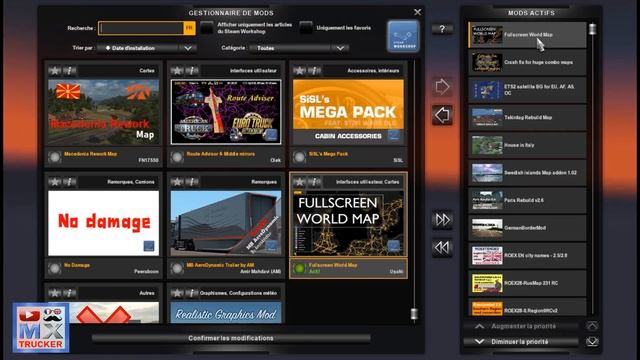Open info for Macedonia Rework Map card
Image resolution: width=640 pixels, height=360 pixels.
point(70,71)
